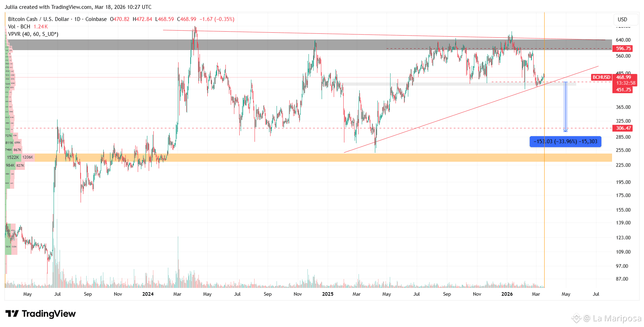Click the 139.00 price axis label
Viewport: 644px width, 327px height.
[623, 223]
